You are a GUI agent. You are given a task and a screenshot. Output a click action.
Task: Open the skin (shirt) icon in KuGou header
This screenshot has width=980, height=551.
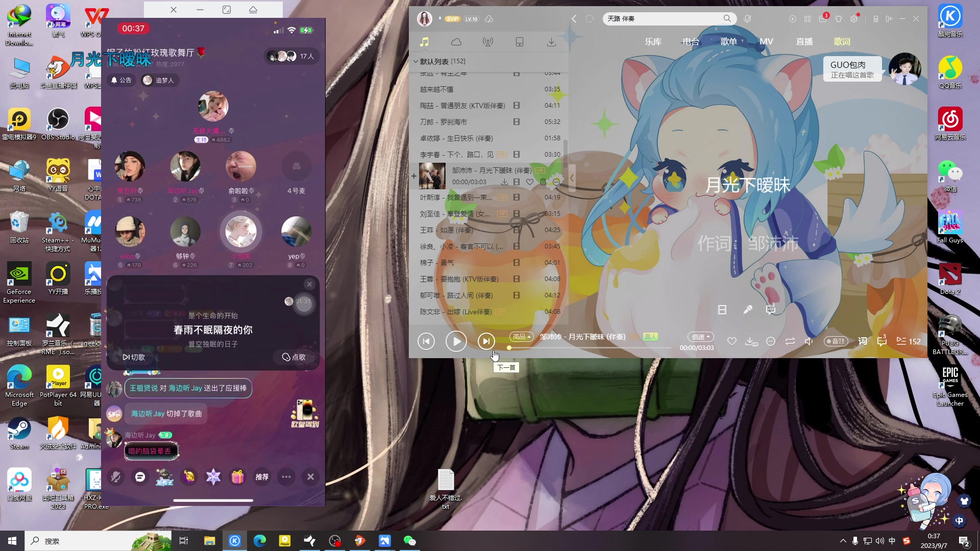[839, 18]
